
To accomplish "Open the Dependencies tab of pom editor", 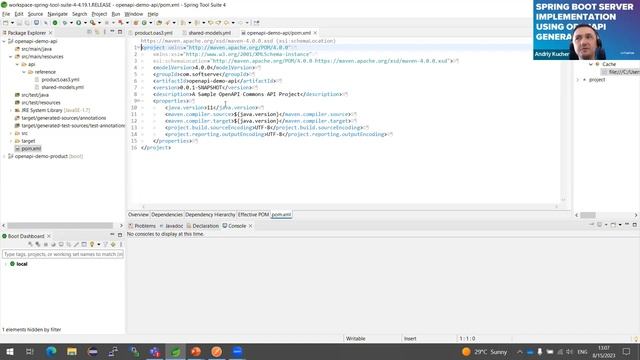I will (x=167, y=215).
